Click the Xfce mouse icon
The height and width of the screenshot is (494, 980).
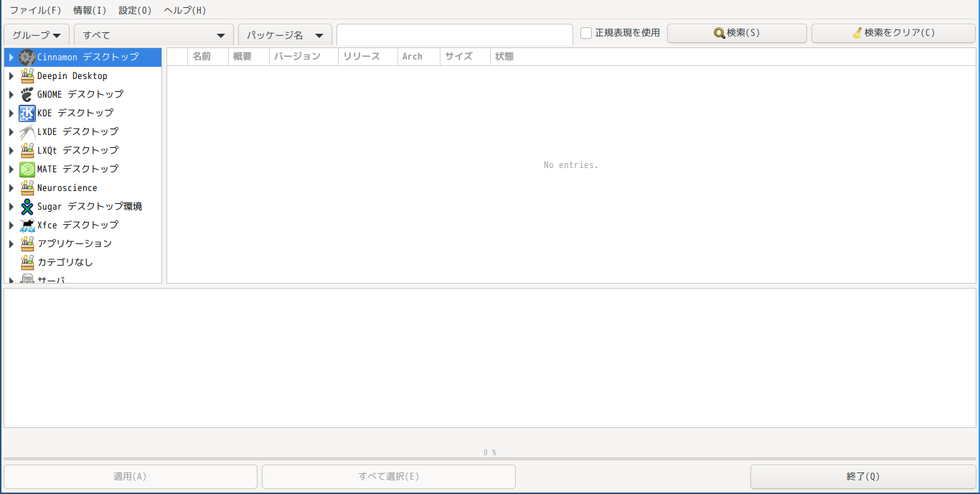pos(27,225)
